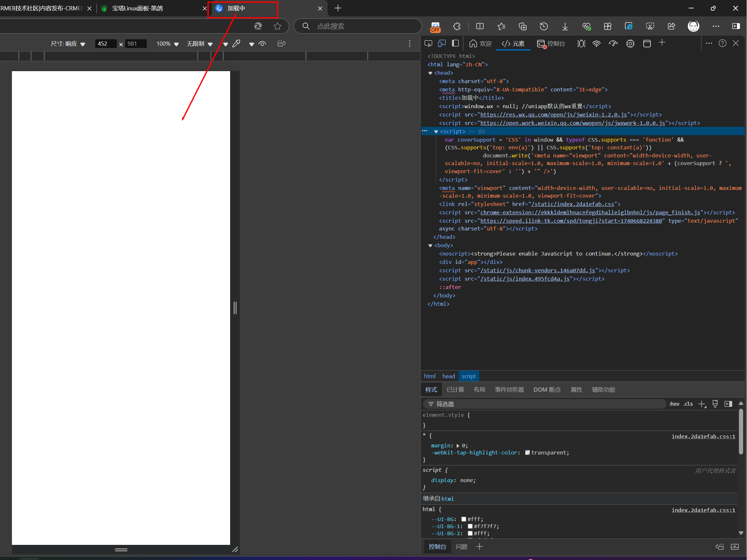Open split screen view icon
The image size is (747, 560).
480,26
